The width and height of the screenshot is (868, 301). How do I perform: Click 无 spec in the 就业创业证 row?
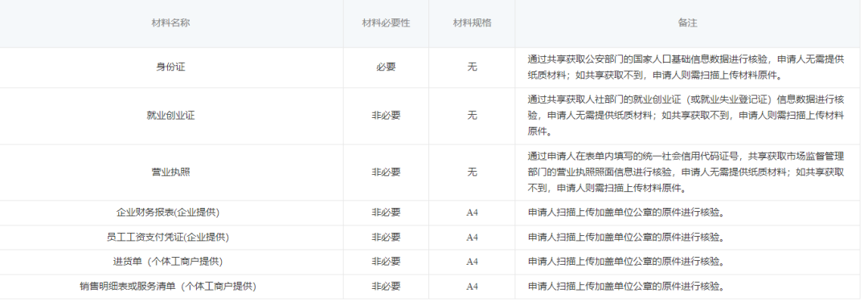pyautogui.click(x=473, y=116)
